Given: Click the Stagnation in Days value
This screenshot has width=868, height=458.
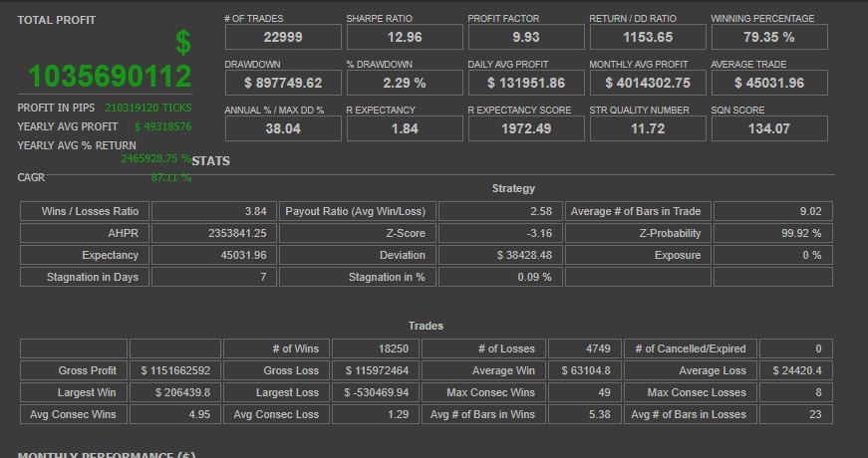Looking at the screenshot, I should point(213,277).
